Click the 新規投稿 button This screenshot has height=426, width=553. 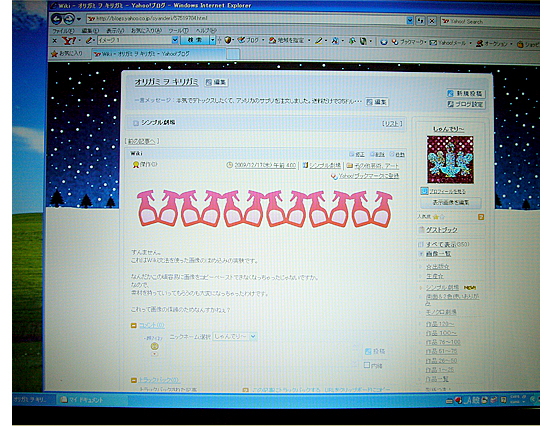point(466,93)
